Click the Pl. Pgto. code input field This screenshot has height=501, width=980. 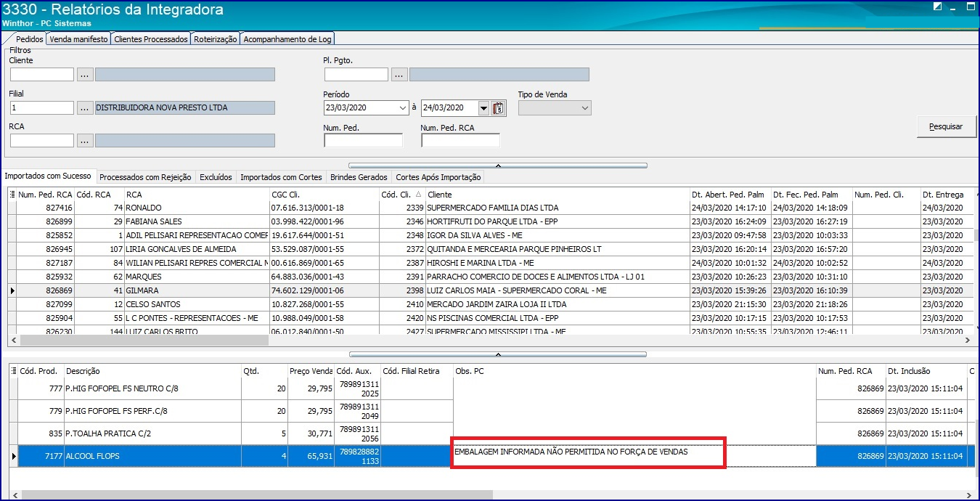coord(356,74)
